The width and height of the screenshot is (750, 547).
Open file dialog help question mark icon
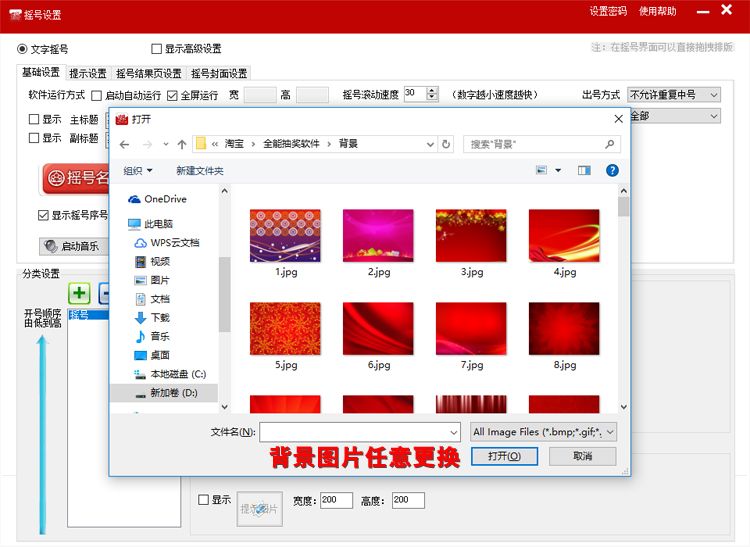coord(612,171)
